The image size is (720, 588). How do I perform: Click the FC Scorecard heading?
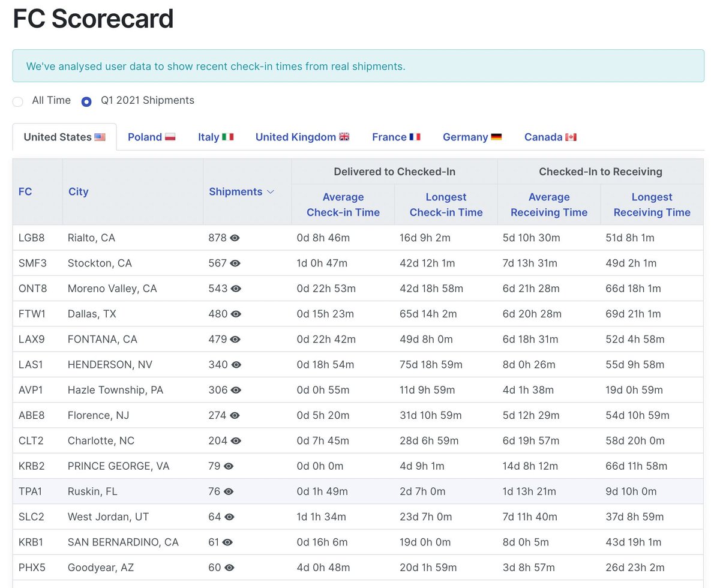coord(93,19)
